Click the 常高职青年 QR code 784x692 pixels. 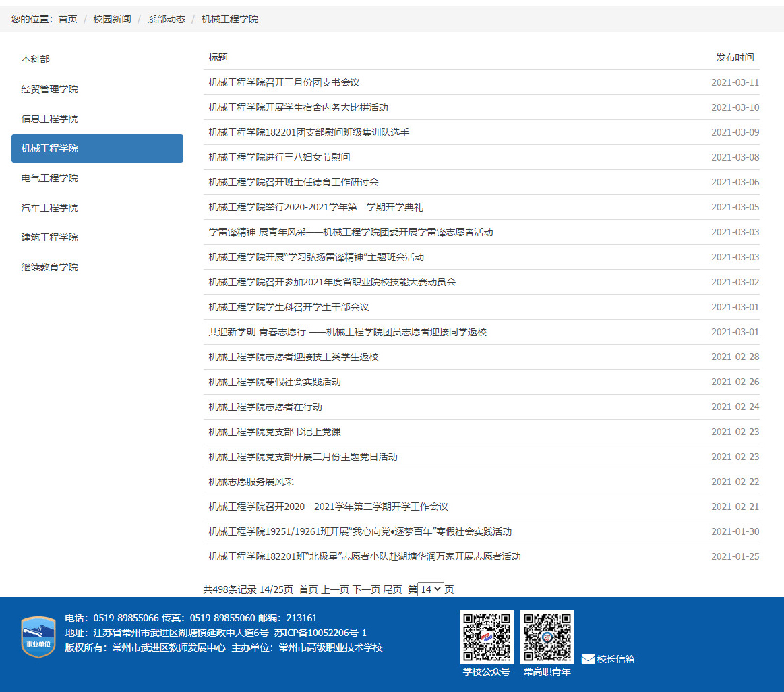[547, 637]
